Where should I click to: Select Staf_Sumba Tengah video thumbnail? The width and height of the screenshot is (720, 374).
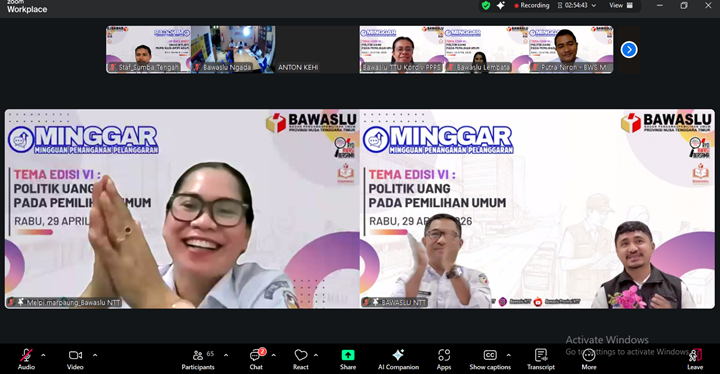(149, 49)
